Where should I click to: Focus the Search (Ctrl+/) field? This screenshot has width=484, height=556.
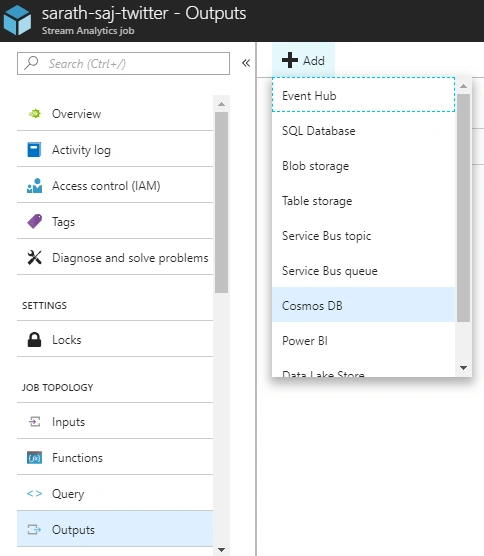pyautogui.click(x=123, y=63)
